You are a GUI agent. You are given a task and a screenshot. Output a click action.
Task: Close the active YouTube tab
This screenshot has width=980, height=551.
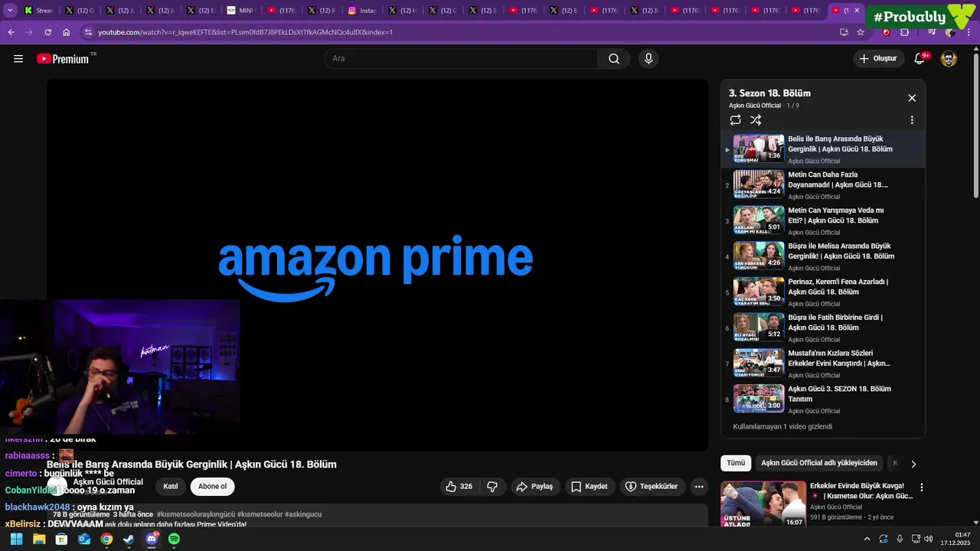(x=857, y=11)
